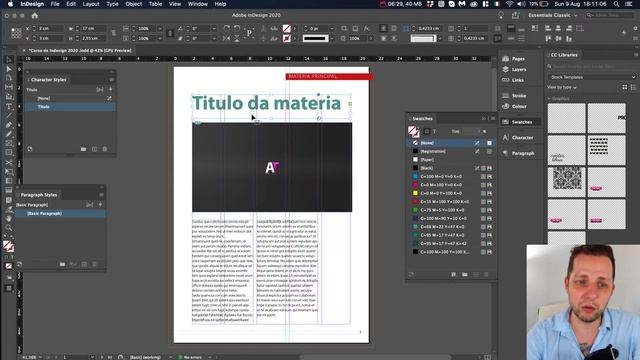Create new colour group in Swatches
The width and height of the screenshot is (640, 360).
coord(464,274)
